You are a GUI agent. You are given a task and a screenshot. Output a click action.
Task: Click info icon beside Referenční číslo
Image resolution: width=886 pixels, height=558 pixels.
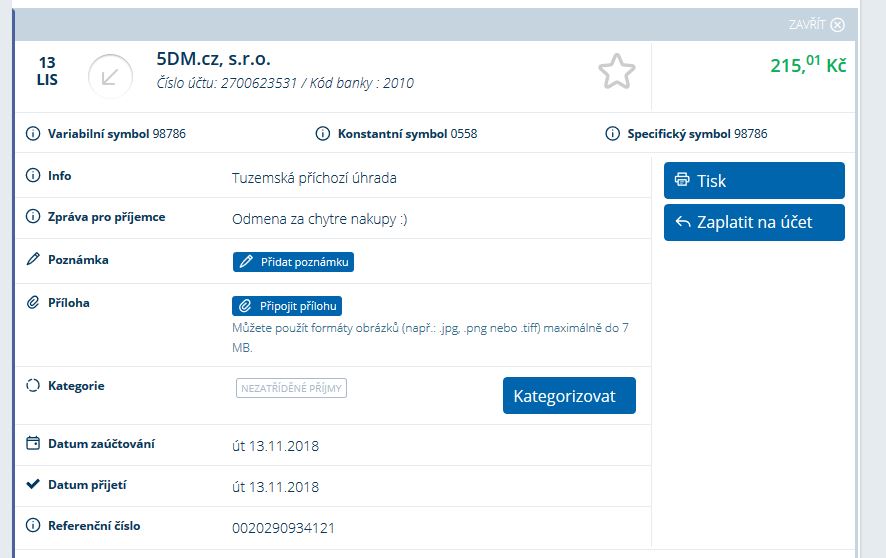[x=33, y=526]
